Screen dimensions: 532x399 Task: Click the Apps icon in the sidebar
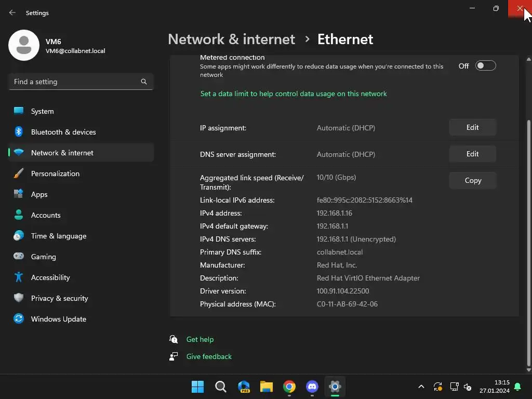[19, 194]
